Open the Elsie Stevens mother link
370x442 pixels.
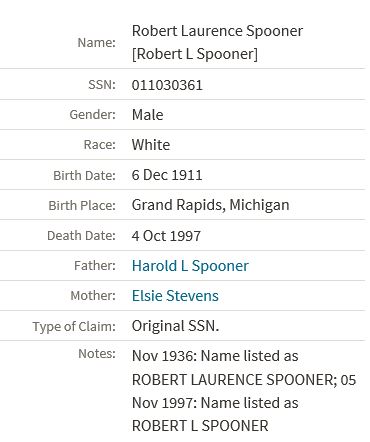point(175,296)
